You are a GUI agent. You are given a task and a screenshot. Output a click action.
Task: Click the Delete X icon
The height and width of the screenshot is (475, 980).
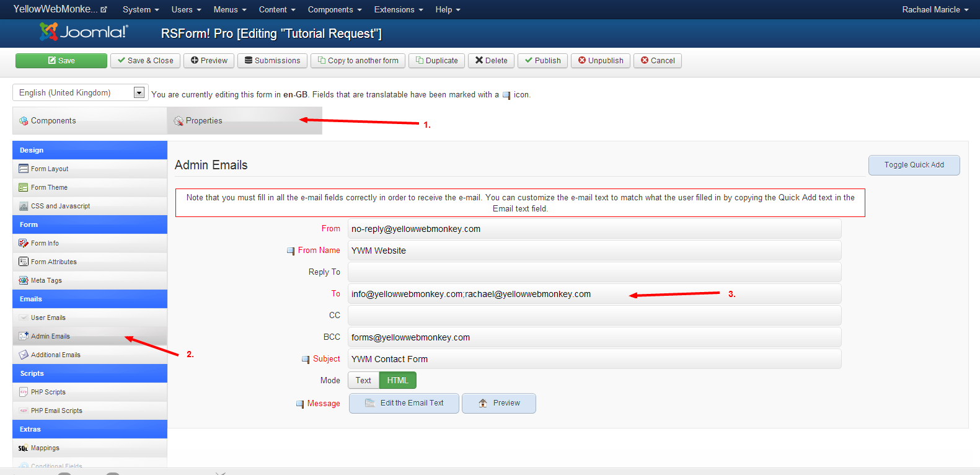click(x=479, y=60)
